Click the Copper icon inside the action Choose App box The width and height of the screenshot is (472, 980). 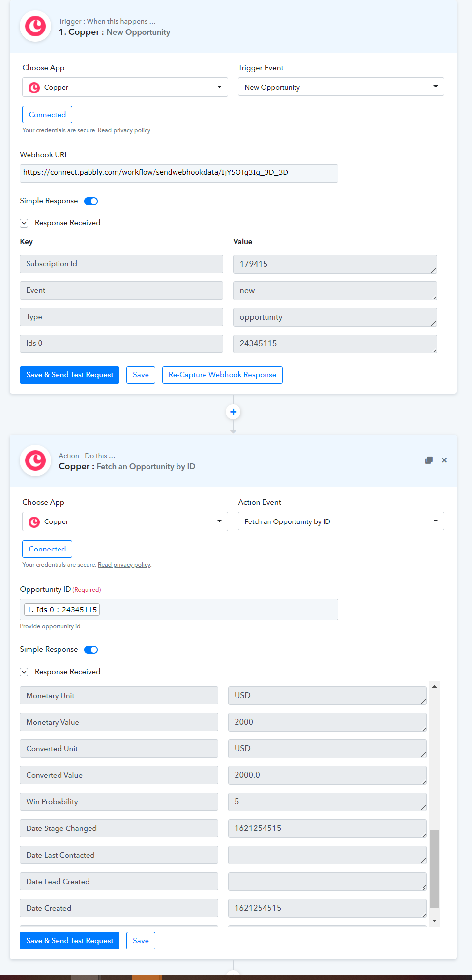click(34, 522)
